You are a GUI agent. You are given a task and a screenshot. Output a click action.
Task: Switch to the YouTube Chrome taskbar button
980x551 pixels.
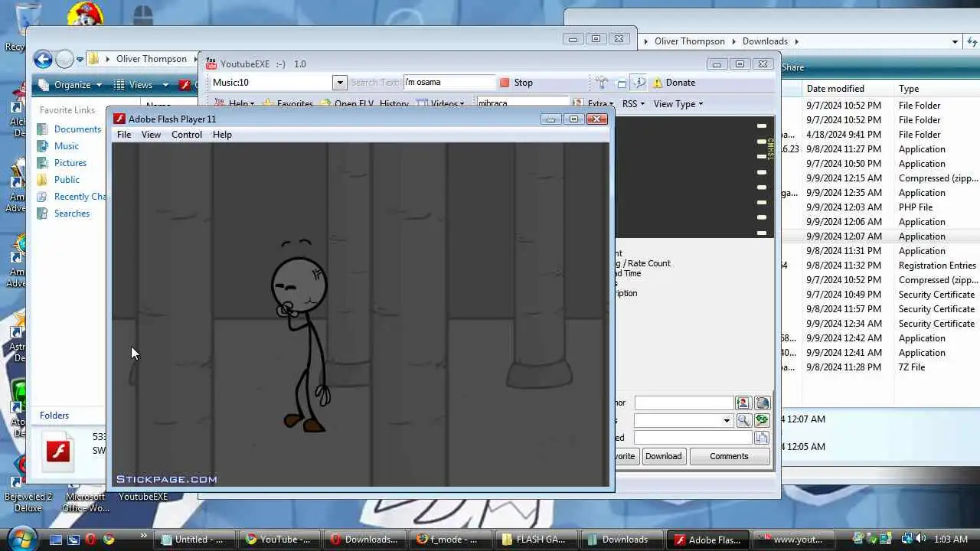[x=278, y=540]
